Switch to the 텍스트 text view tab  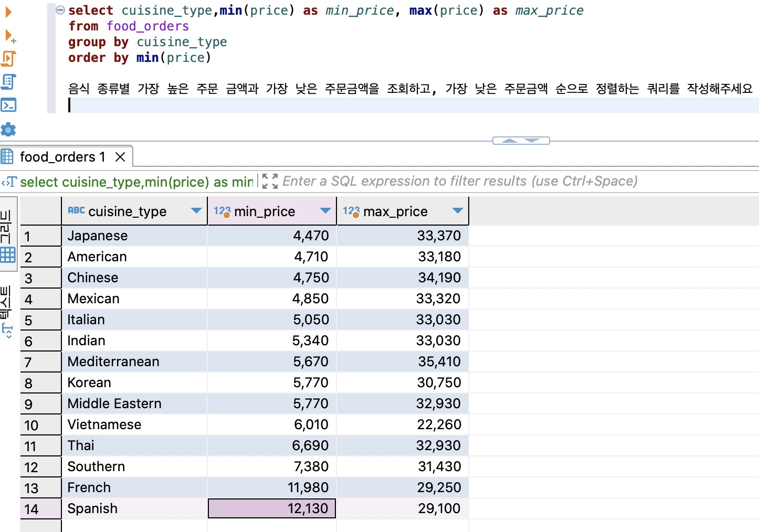click(x=7, y=311)
